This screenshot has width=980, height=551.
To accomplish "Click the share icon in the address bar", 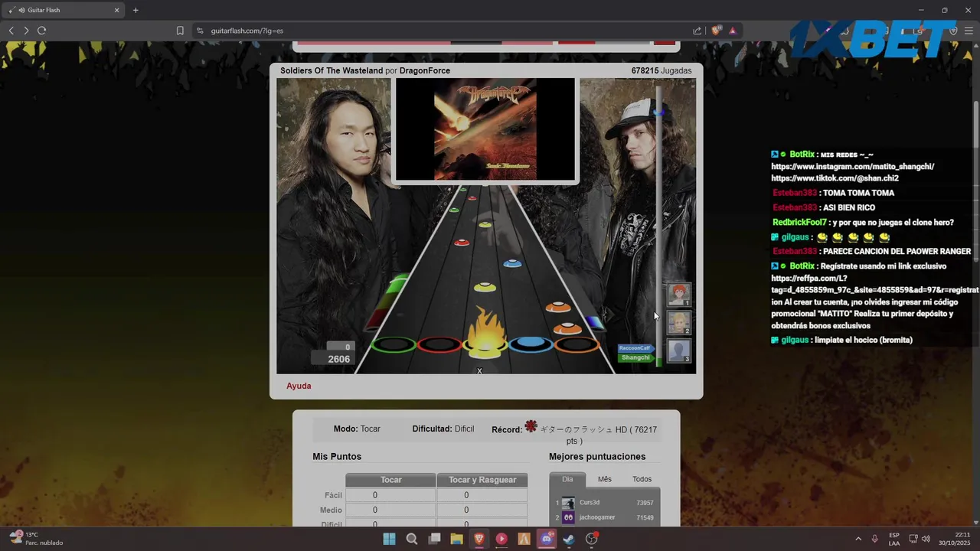I will pos(697,31).
